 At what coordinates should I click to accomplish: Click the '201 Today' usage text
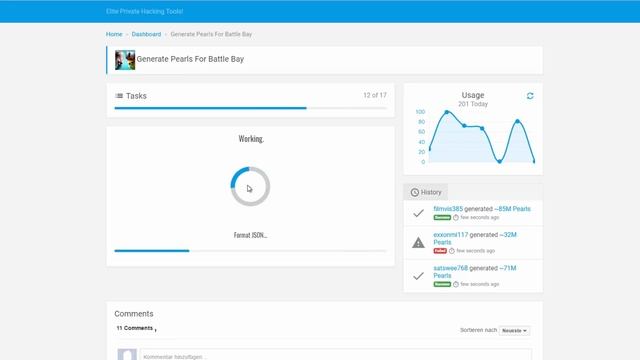pos(473,104)
